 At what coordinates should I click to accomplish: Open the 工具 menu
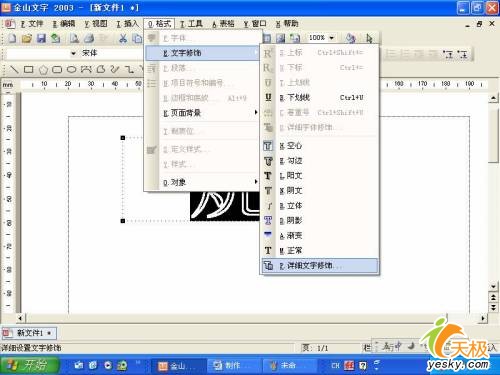pyautogui.click(x=191, y=24)
